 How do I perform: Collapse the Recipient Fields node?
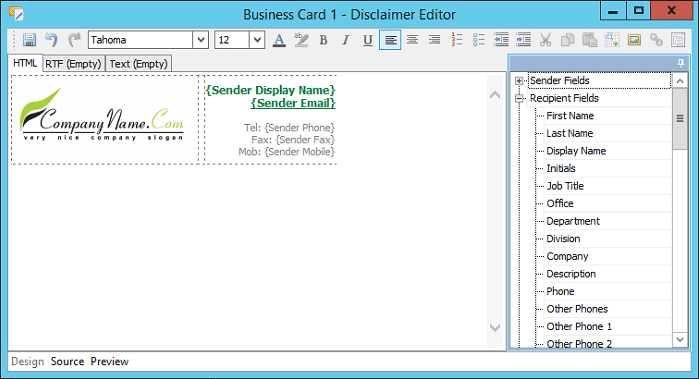click(x=519, y=99)
